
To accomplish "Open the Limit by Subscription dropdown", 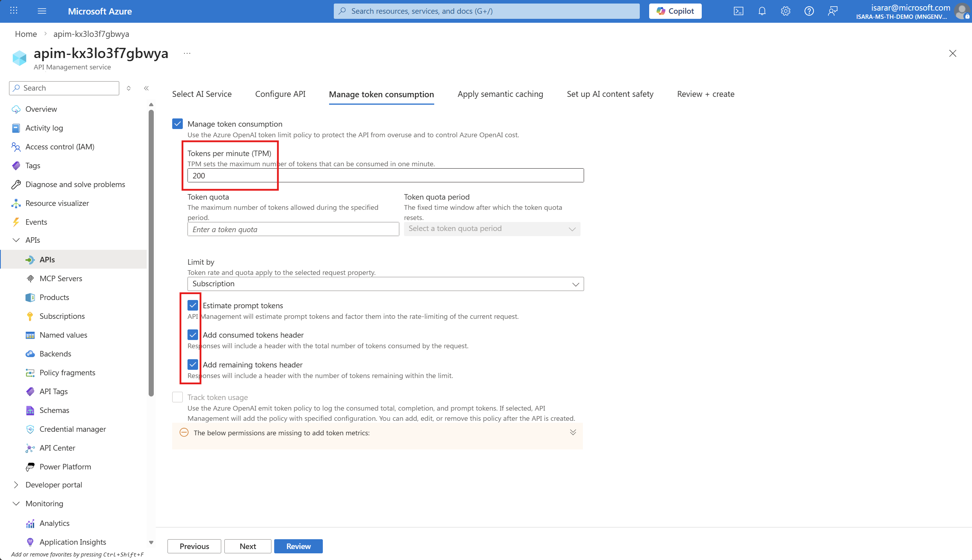I will click(x=386, y=284).
